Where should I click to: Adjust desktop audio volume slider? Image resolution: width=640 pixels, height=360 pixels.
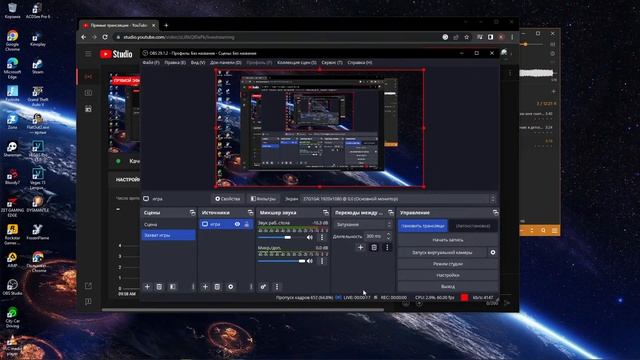click(x=281, y=237)
